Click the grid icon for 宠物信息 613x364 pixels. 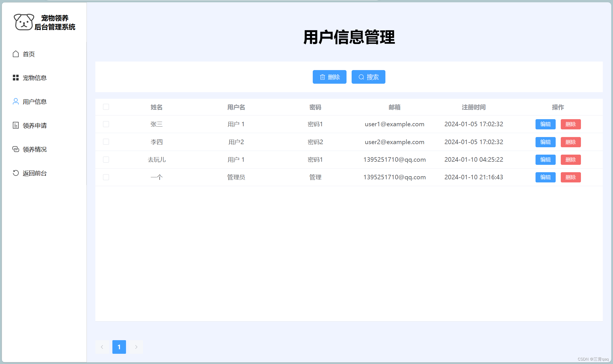[16, 78]
